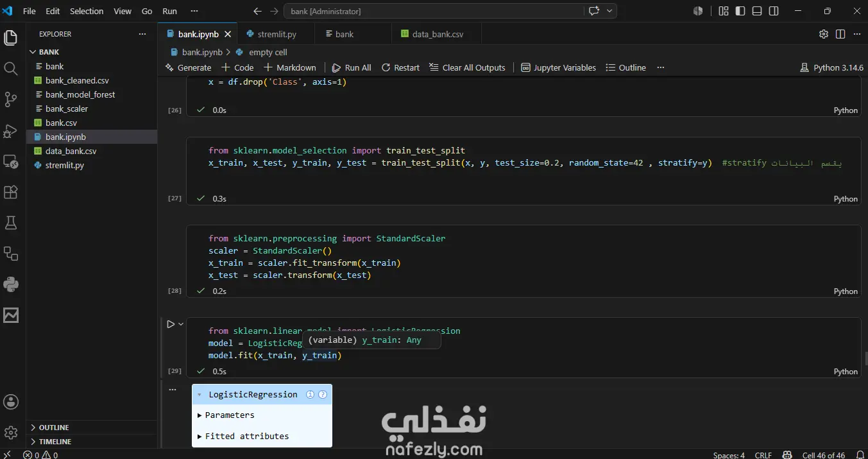Add a Code cell
The height and width of the screenshot is (459, 868).
click(237, 67)
